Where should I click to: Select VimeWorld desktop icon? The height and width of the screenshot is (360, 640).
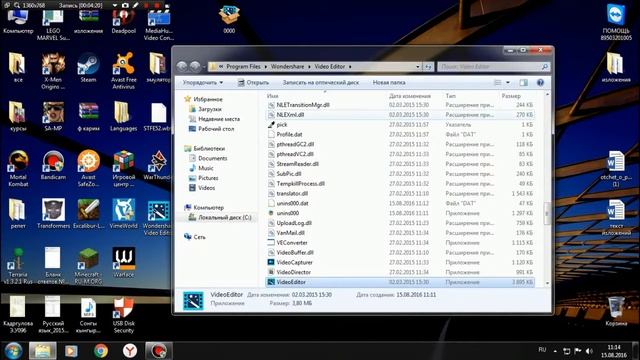pyautogui.click(x=123, y=213)
